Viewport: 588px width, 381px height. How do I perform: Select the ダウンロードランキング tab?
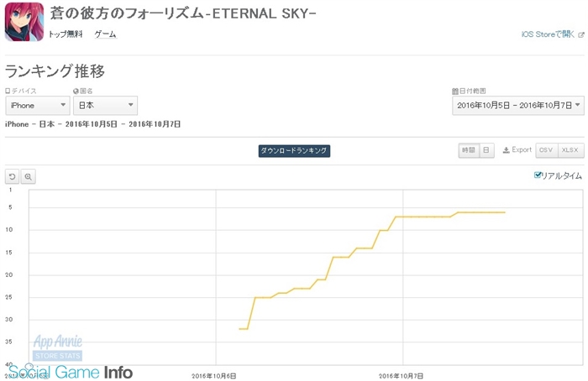[x=294, y=150]
